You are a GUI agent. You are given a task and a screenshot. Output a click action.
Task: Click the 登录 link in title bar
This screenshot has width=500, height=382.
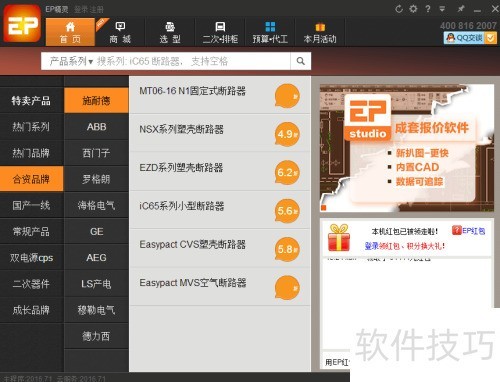click(x=80, y=9)
